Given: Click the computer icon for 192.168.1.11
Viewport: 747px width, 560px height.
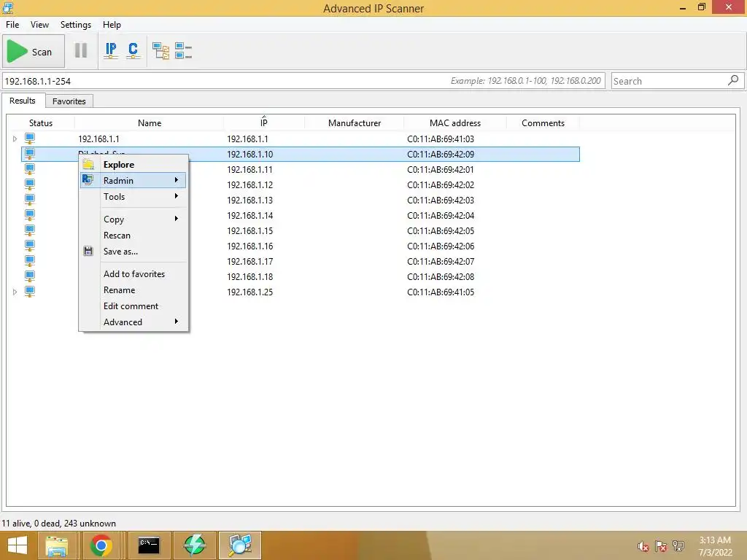Looking at the screenshot, I should [29, 169].
